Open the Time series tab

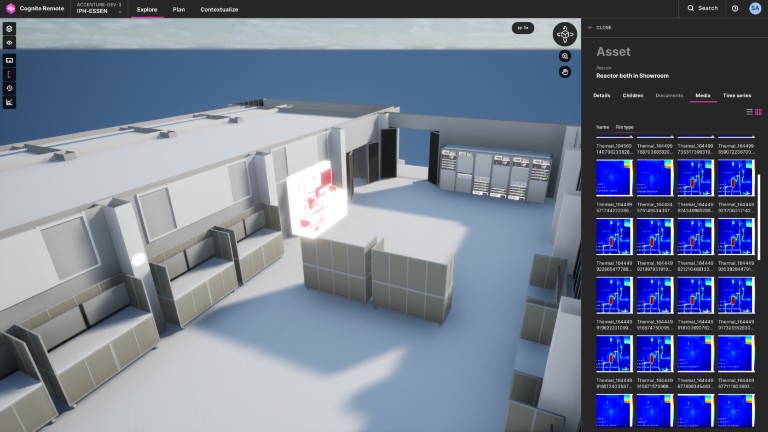[x=736, y=95]
